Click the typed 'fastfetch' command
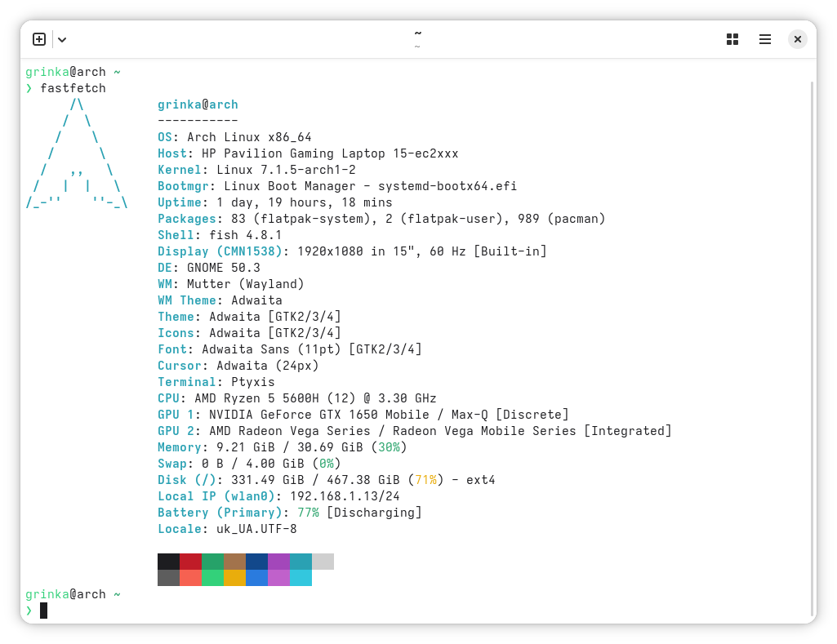837x644 pixels. click(x=73, y=88)
